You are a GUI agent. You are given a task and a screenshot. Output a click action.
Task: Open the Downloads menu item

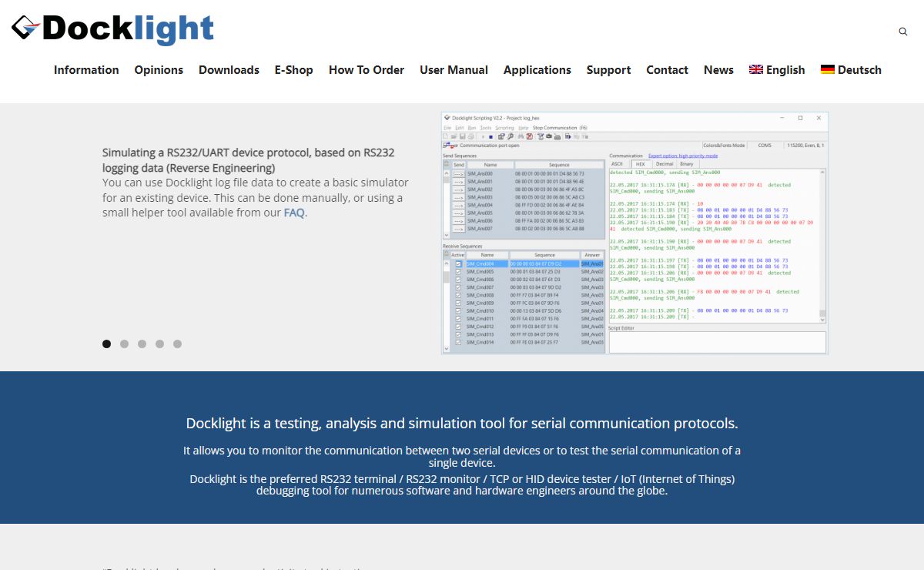(x=229, y=70)
